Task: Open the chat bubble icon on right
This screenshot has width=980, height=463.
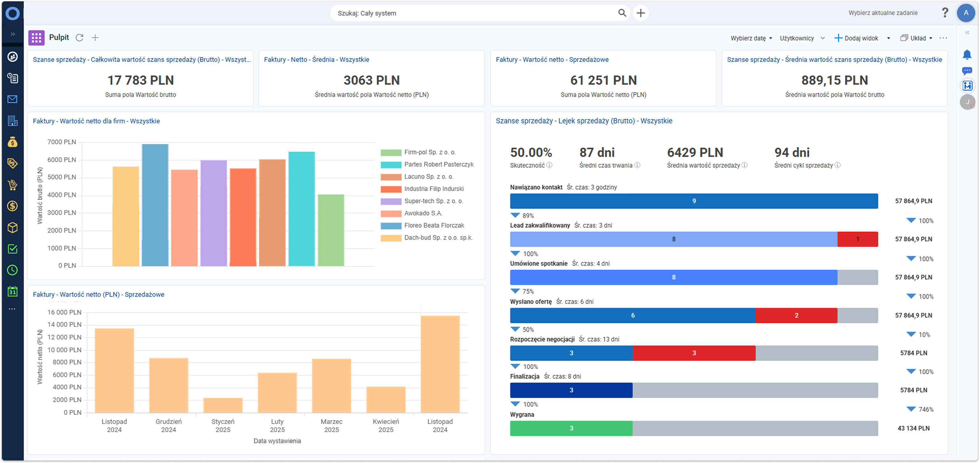Action: click(967, 70)
